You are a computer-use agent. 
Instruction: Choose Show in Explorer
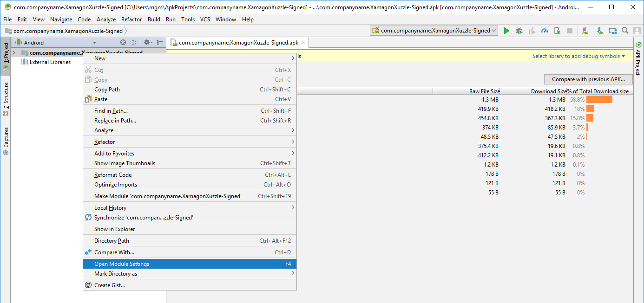point(190,229)
